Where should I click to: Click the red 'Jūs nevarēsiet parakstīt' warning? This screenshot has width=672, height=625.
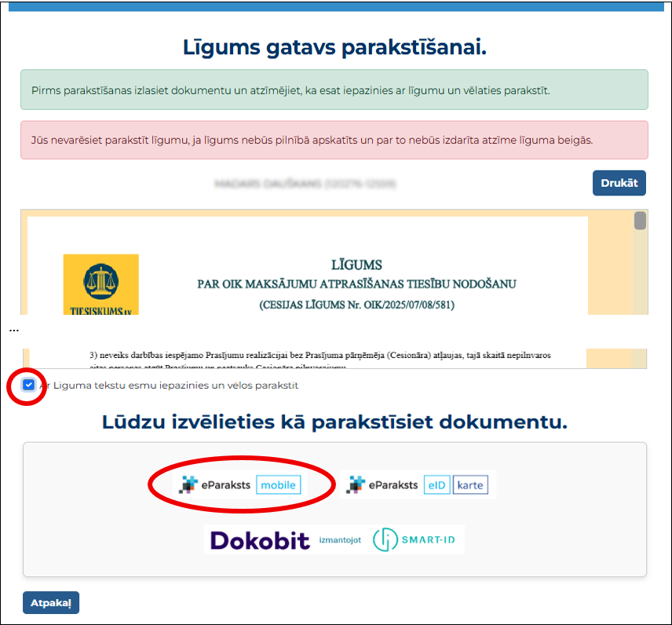(334, 141)
